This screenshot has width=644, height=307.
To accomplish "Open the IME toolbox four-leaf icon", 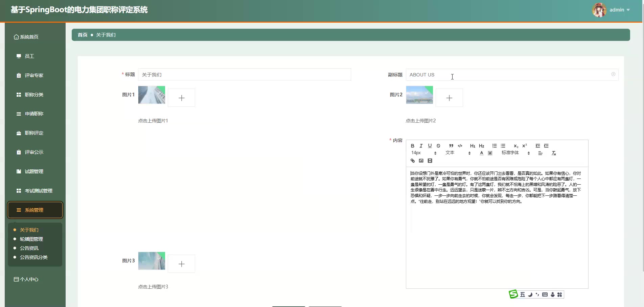I will [x=560, y=294].
